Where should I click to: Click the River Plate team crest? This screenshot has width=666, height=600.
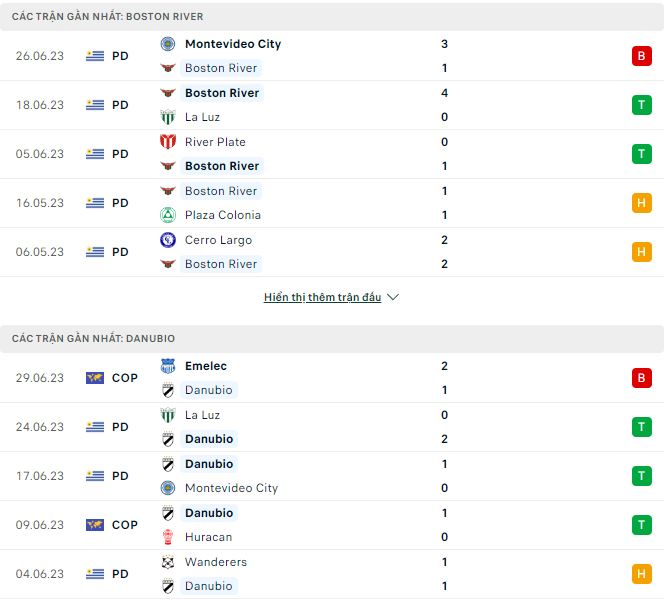pos(168,142)
